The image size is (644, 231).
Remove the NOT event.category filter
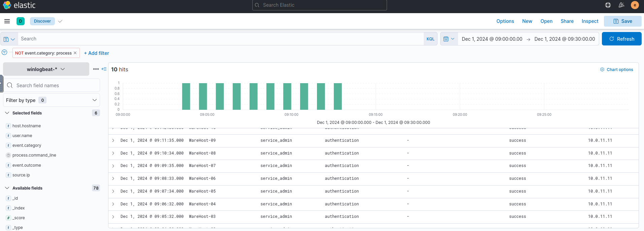(75, 53)
